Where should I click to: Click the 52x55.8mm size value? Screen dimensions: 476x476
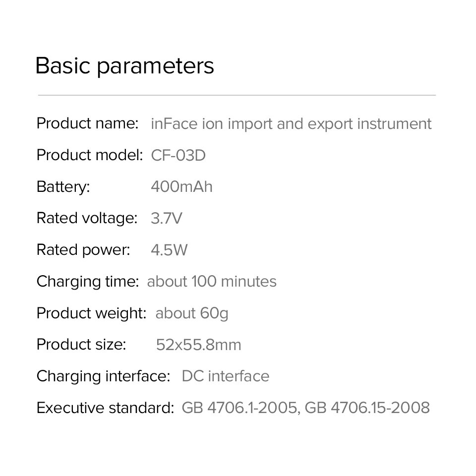coord(198,345)
